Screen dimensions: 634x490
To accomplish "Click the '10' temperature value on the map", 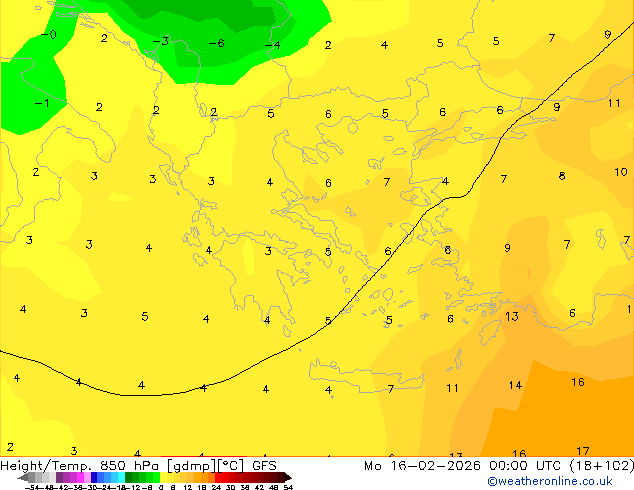I will (621, 172).
